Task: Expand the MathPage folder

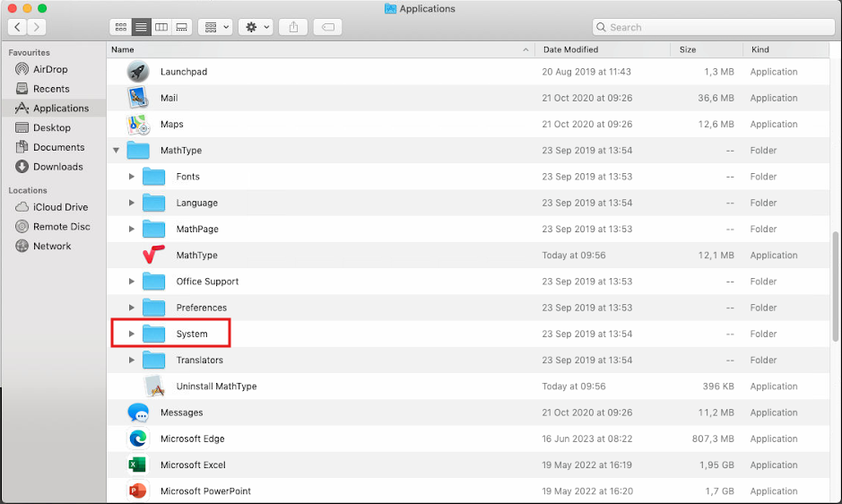Action: tap(131, 229)
